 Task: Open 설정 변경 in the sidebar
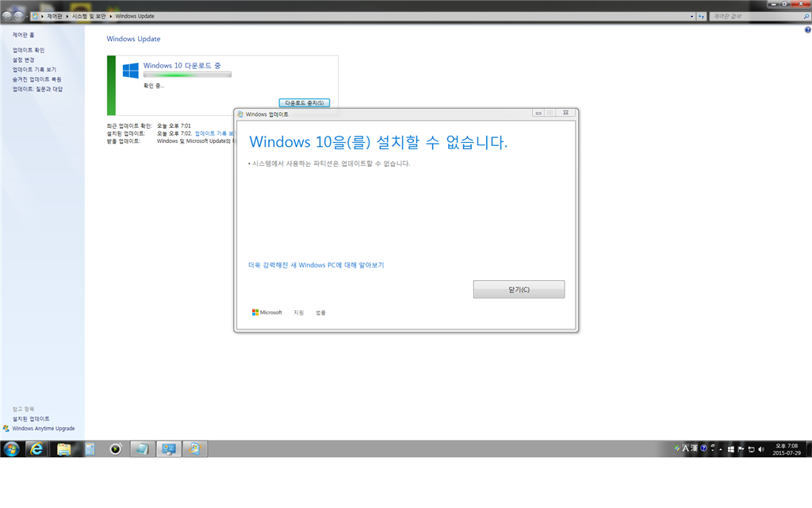(23, 60)
